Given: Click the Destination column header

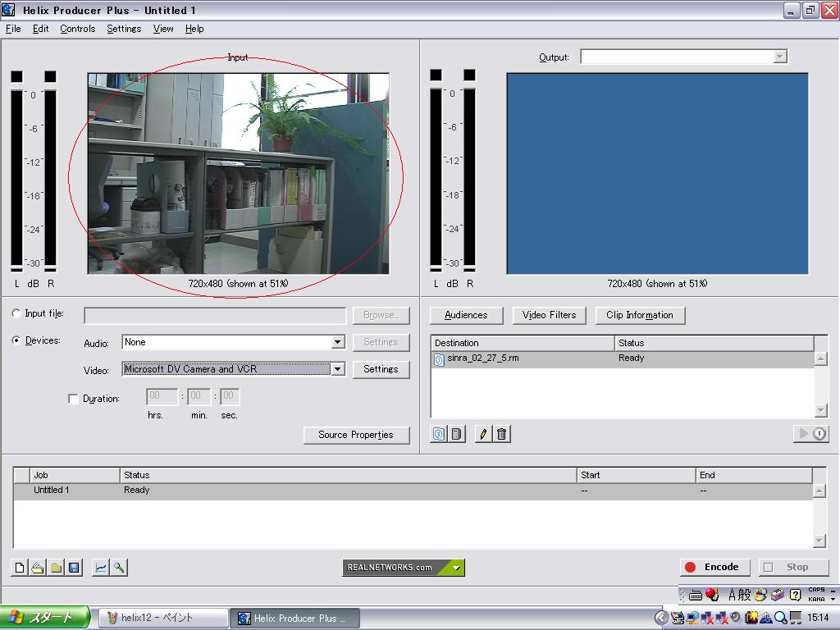Looking at the screenshot, I should click(523, 343).
